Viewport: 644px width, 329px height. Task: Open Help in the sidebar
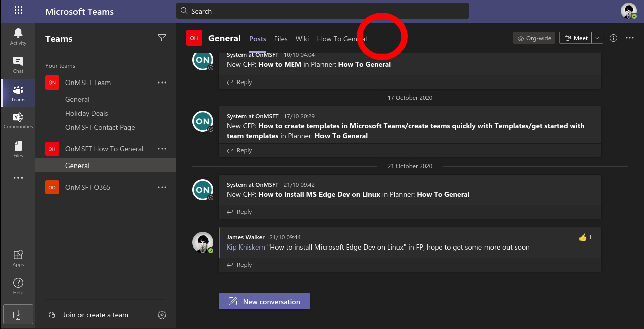[18, 286]
